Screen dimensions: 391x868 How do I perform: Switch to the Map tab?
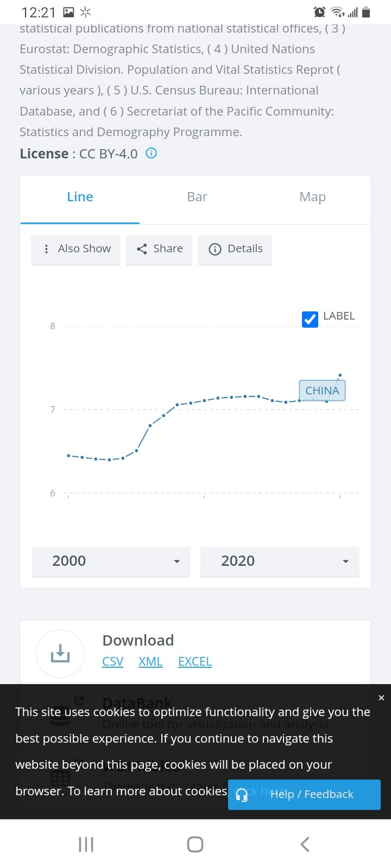312,197
